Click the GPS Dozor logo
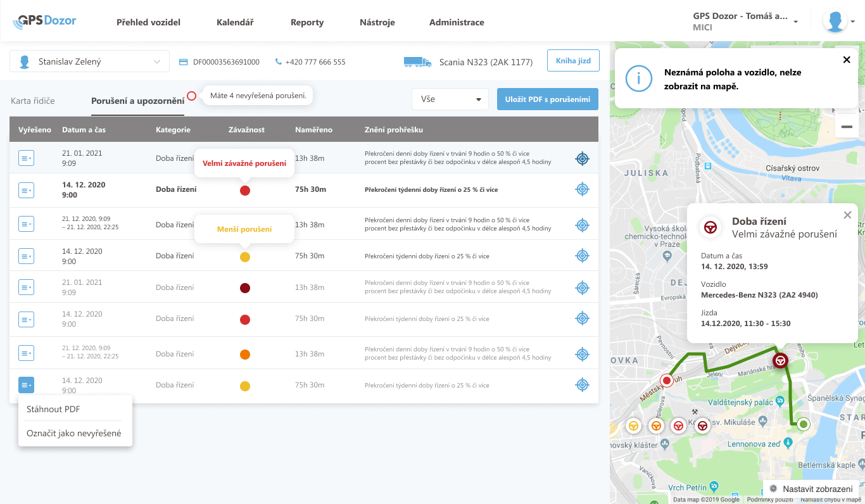This screenshot has height=504, width=865. (44, 22)
